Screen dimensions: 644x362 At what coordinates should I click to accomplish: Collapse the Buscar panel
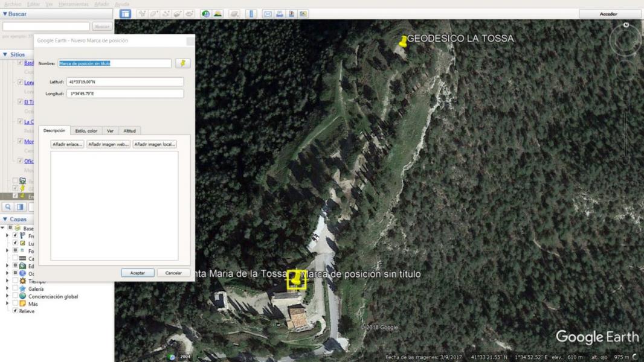pyautogui.click(x=5, y=14)
